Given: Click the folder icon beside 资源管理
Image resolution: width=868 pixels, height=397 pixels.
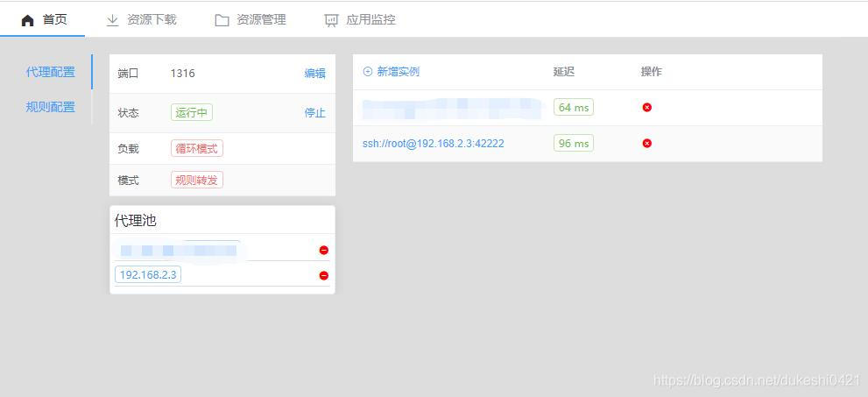Looking at the screenshot, I should (222, 20).
